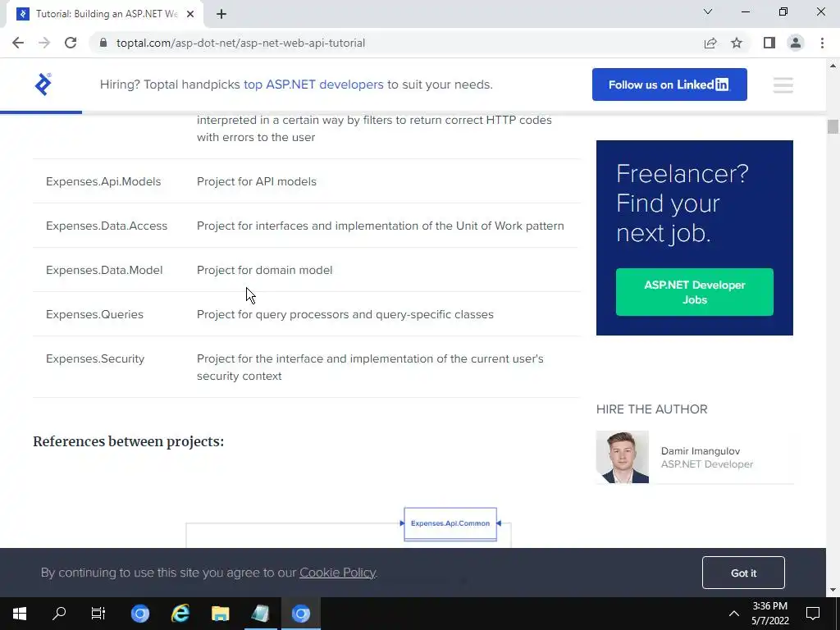Screen dimensions: 840x630
Task: View site info via lock icon
Action: tap(103, 43)
